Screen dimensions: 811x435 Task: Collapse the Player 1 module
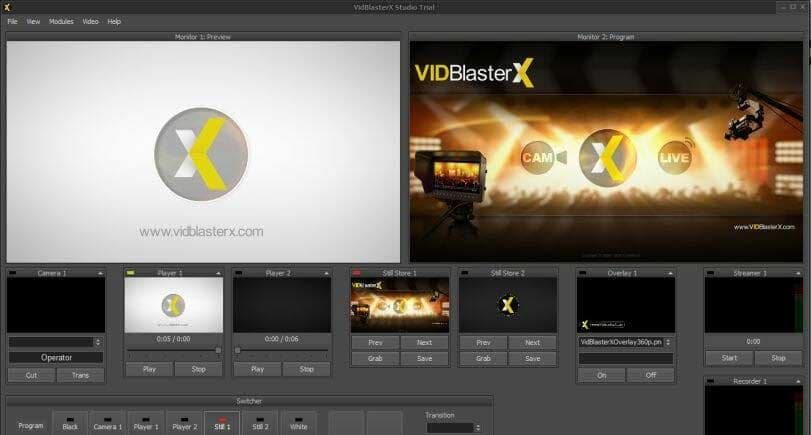218,273
